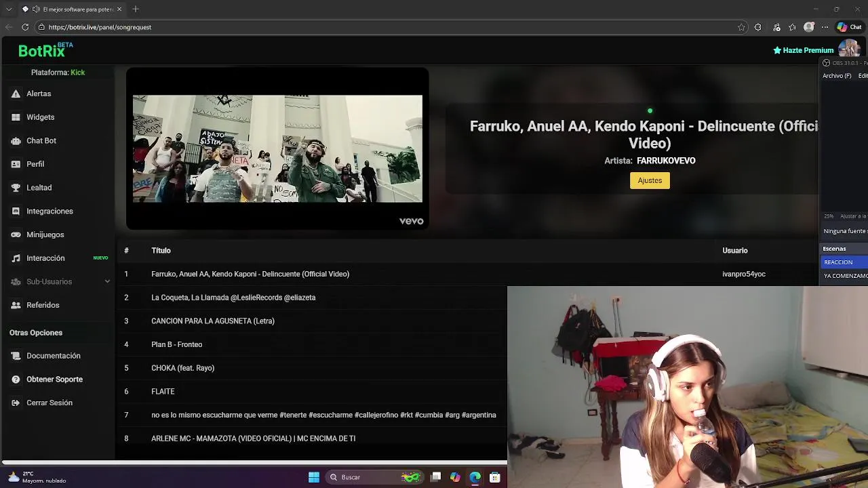Go to Widgets section

(41, 117)
